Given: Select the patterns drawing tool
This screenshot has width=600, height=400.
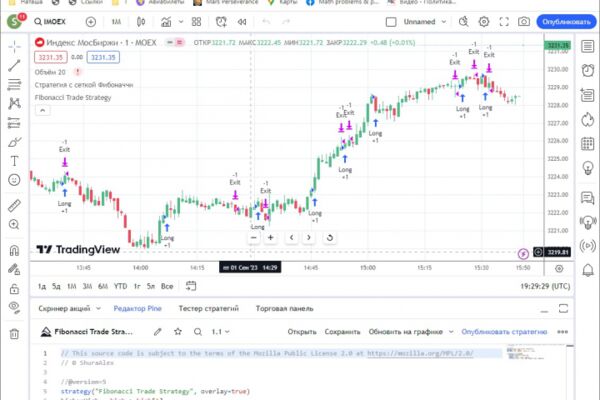Looking at the screenshot, I should coord(15,103).
